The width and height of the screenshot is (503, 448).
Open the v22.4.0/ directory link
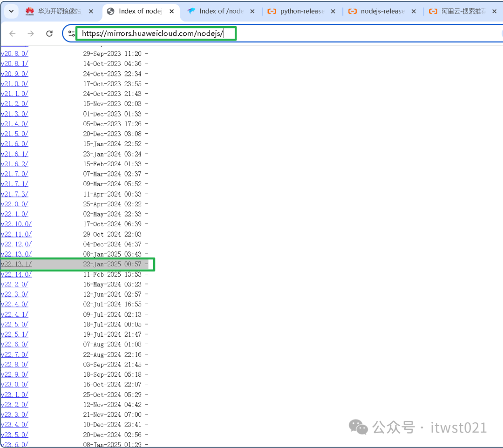pyautogui.click(x=14, y=304)
